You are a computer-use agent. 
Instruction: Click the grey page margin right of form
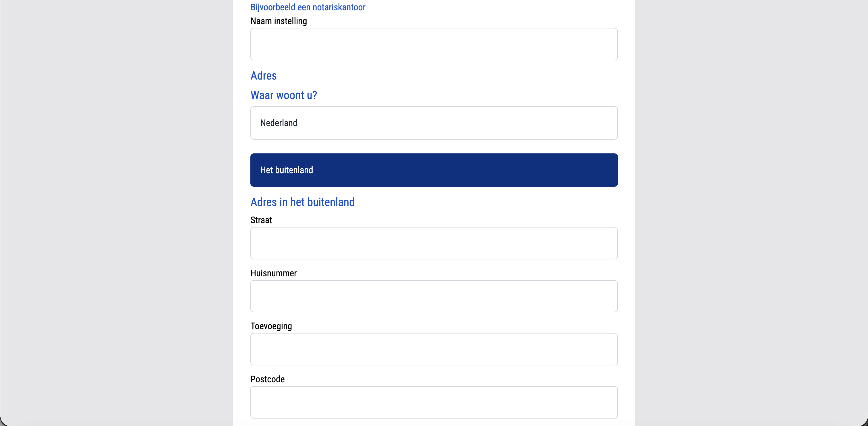pyautogui.click(x=751, y=213)
